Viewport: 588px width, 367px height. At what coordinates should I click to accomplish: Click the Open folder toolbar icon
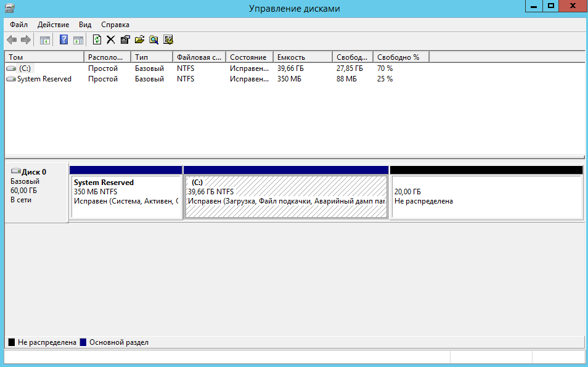[139, 39]
